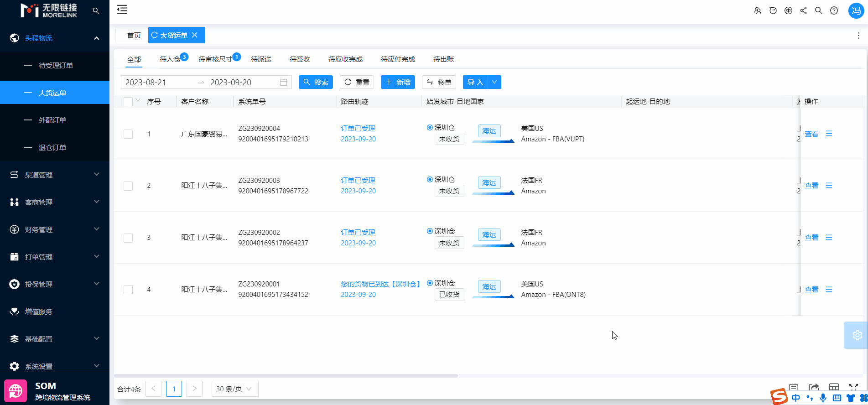Screen dimensions: 868x405
Task: Open the Sogou soft keyboard icon
Action: coord(837,398)
